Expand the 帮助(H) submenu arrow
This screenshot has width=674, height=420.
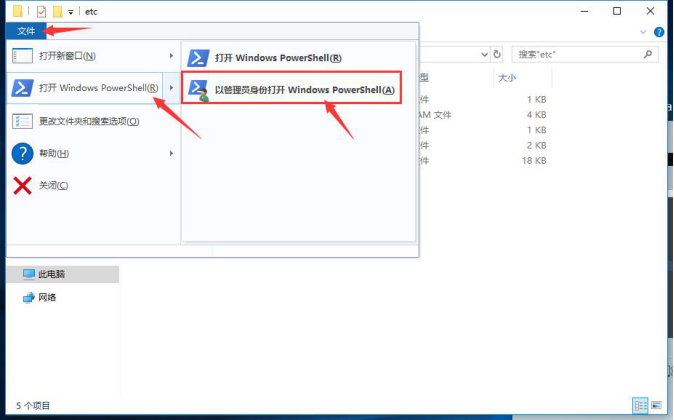[171, 153]
